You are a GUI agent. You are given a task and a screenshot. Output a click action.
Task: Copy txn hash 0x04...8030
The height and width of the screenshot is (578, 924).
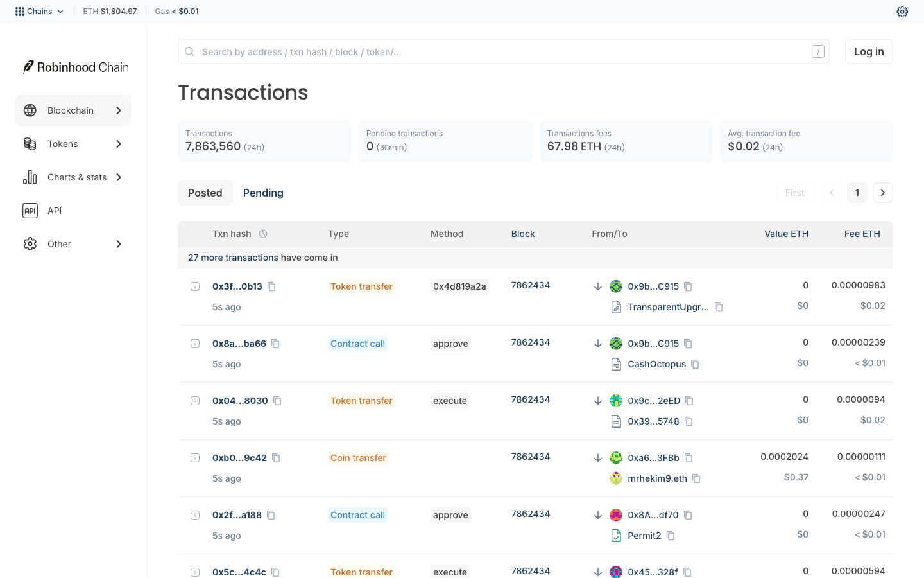click(277, 401)
